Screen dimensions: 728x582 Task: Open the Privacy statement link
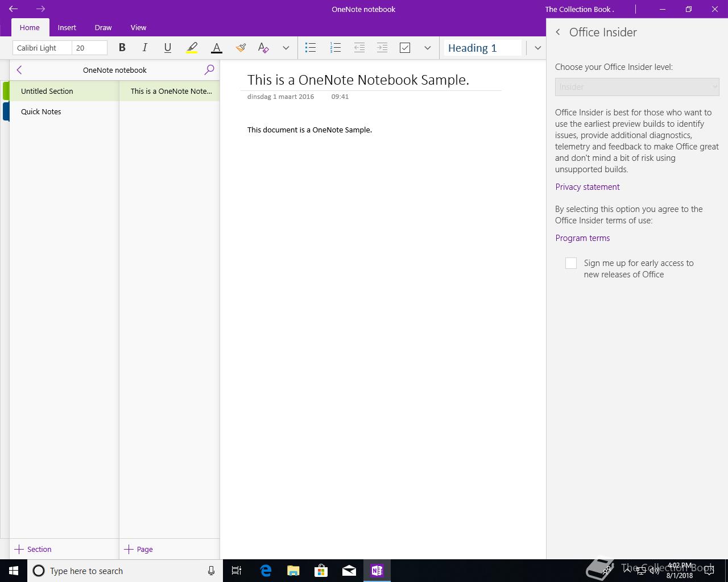click(x=588, y=187)
